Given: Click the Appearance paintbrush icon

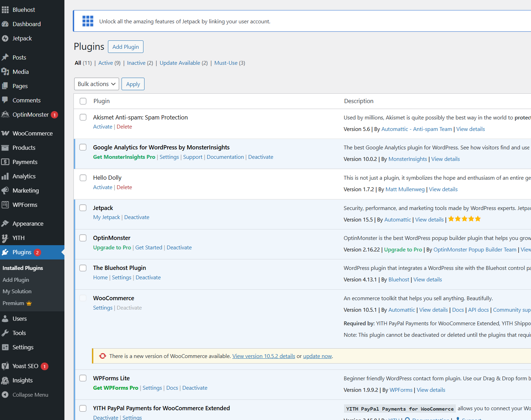Looking at the screenshot, I should pos(5,224).
